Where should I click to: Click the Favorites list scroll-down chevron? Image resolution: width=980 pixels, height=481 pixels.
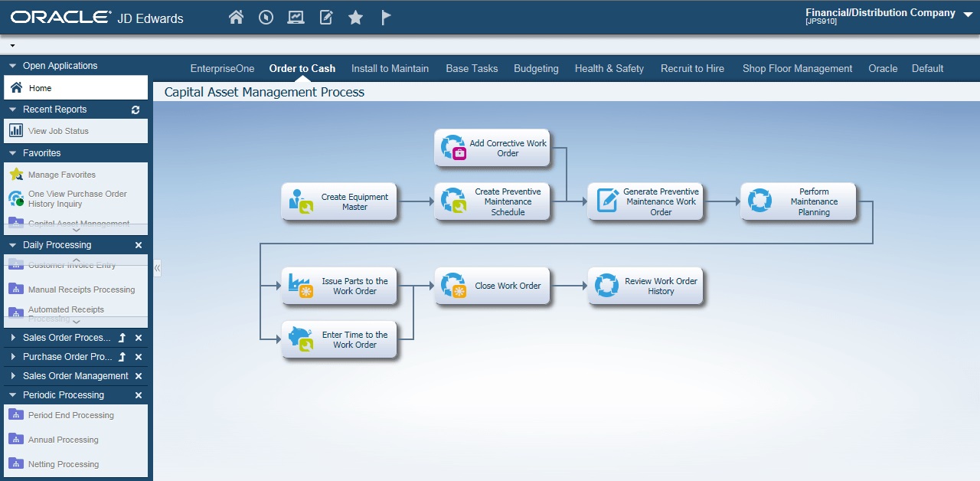[76, 229]
